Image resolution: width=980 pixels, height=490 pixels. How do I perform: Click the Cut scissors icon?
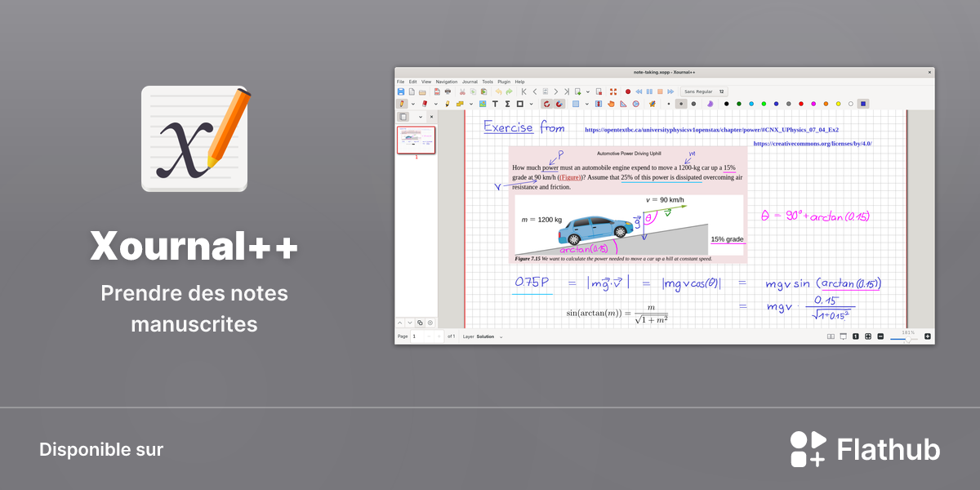click(x=462, y=91)
